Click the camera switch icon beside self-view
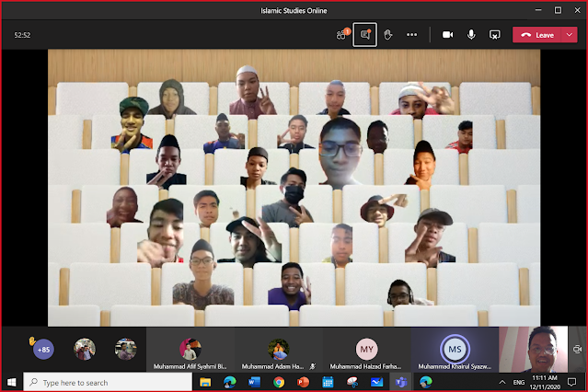Image resolution: width=588 pixels, height=392 pixels. pos(577,350)
